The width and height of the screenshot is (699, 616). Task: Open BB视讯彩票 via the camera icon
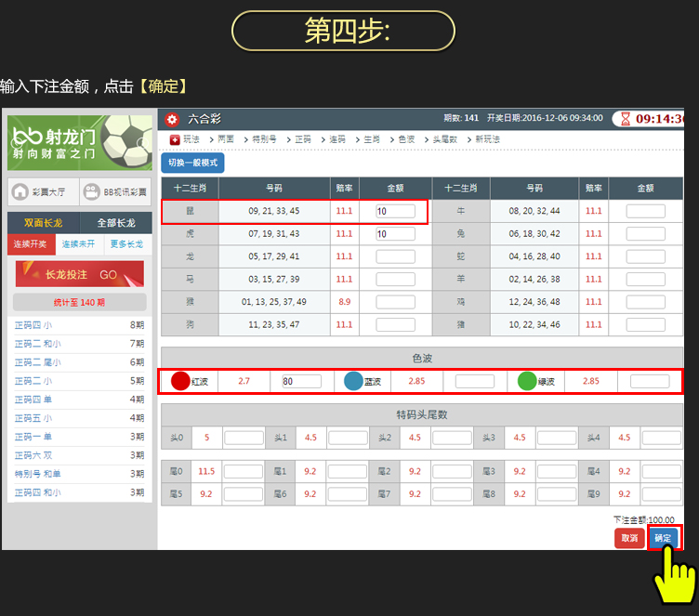tap(91, 192)
